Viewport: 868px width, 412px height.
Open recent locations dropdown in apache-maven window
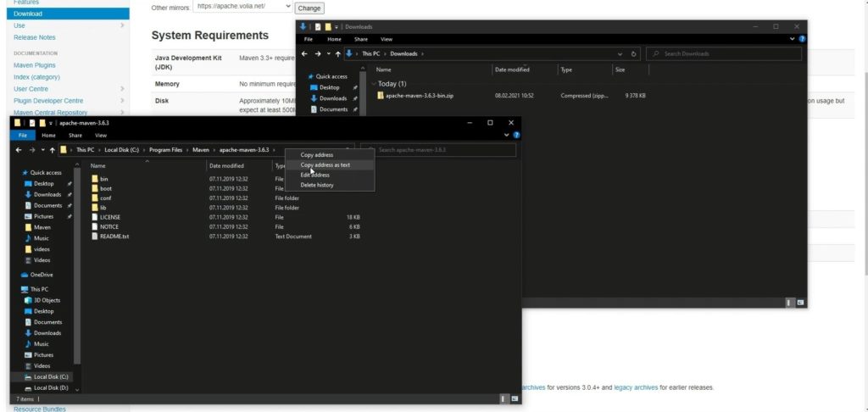click(x=42, y=150)
